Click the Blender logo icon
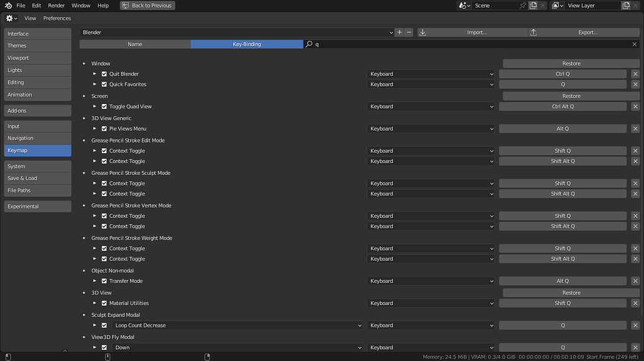The height and width of the screenshot is (361, 644). (x=8, y=6)
